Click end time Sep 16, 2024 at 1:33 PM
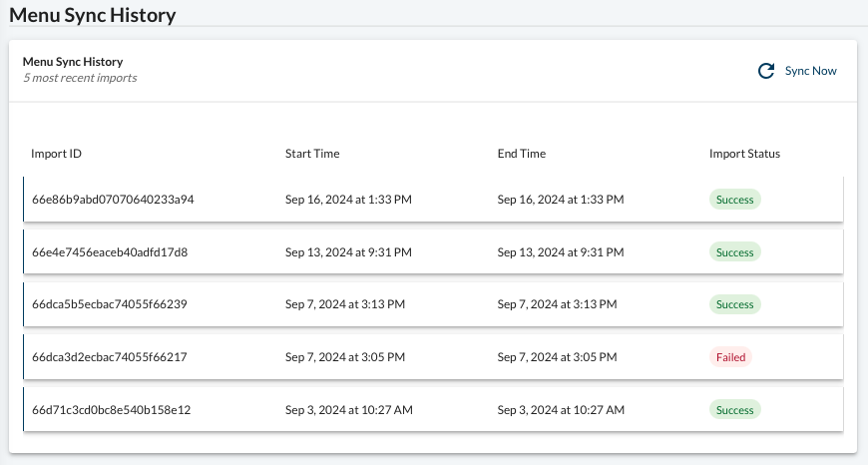 click(x=561, y=200)
